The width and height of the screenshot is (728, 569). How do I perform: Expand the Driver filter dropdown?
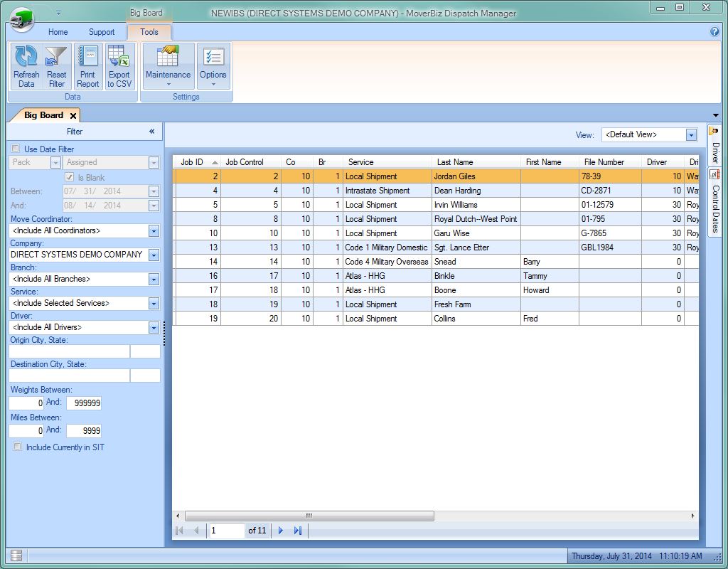tap(154, 328)
